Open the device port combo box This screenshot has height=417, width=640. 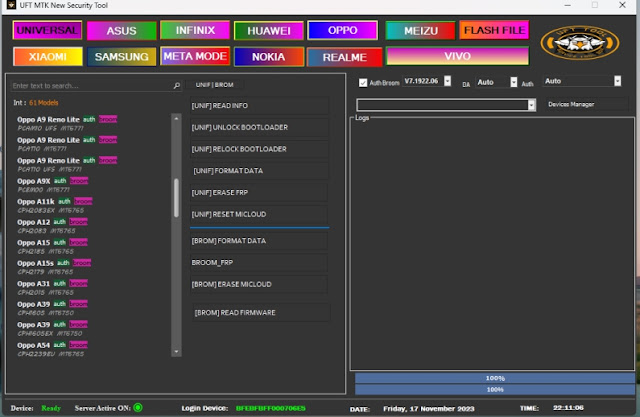click(x=446, y=105)
